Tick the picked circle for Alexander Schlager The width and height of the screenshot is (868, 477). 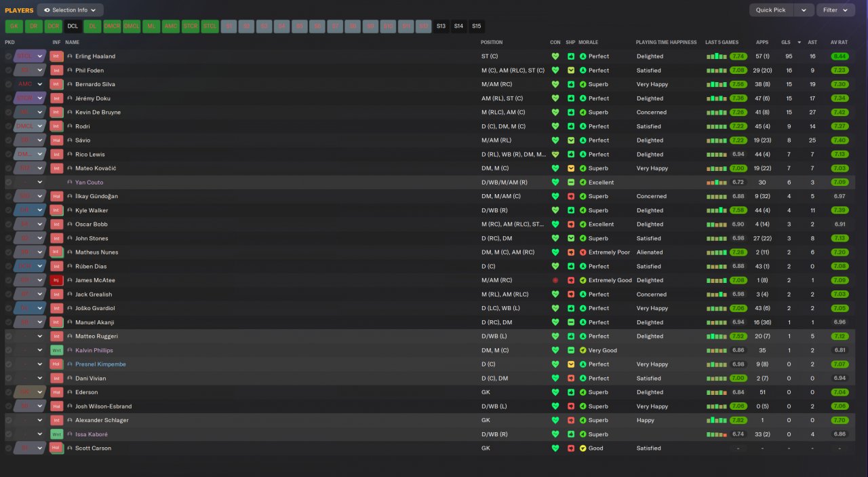(8, 420)
